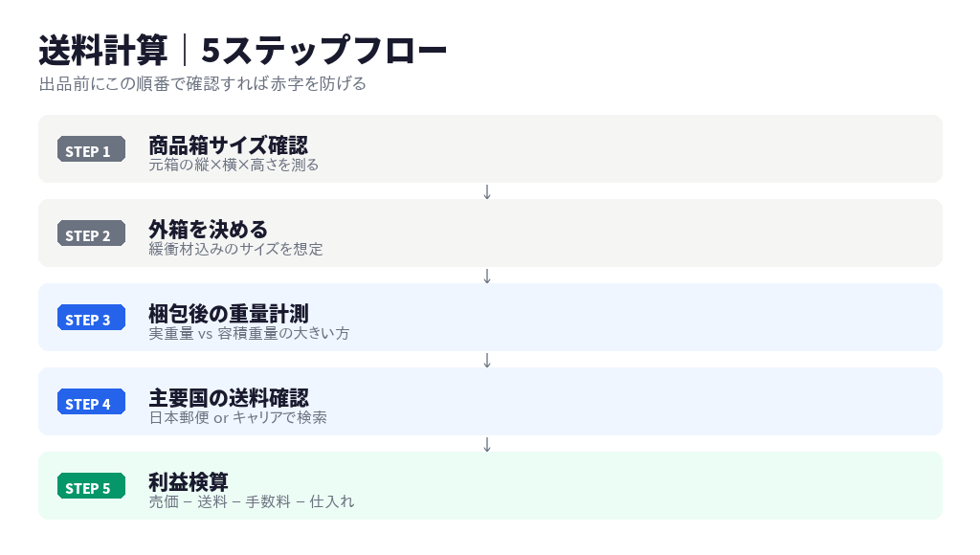Click the text 元箱の縦×横×高さを測る
This screenshot has height=555, width=980.
tap(234, 165)
